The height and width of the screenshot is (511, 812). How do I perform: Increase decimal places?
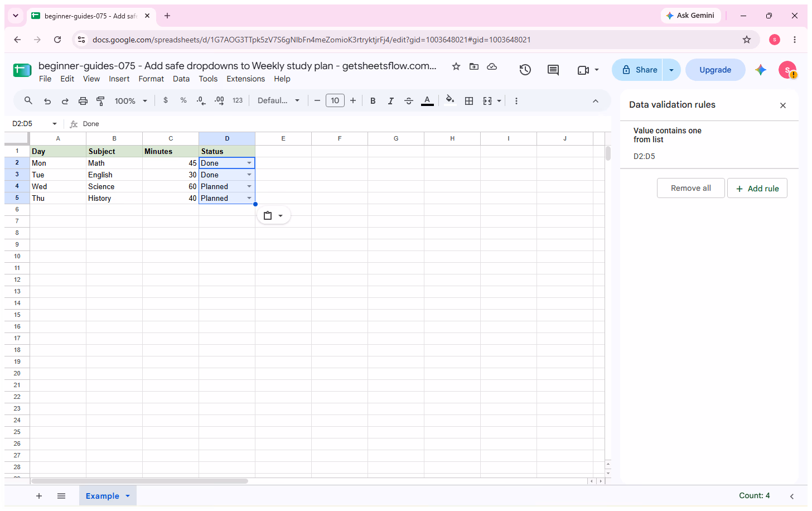(219, 100)
